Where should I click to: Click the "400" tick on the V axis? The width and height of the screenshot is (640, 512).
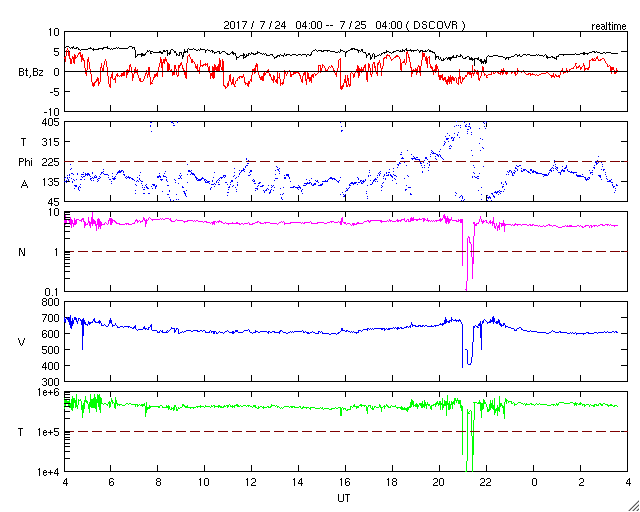pos(52,366)
